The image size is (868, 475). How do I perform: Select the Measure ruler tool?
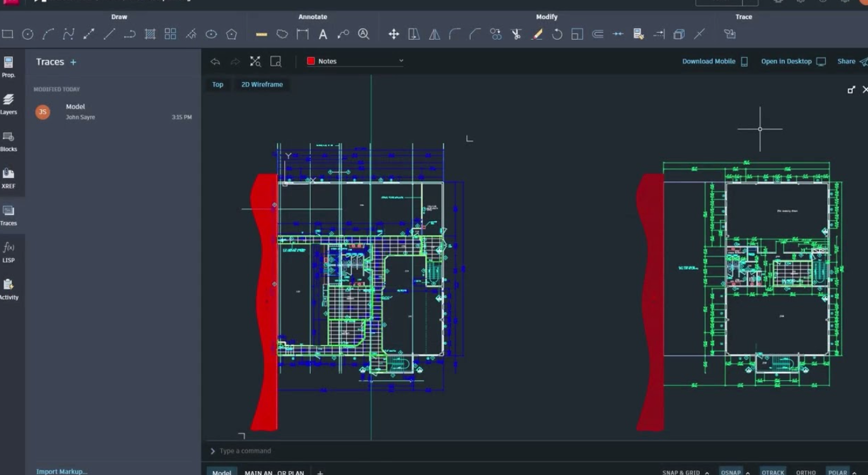(x=262, y=35)
